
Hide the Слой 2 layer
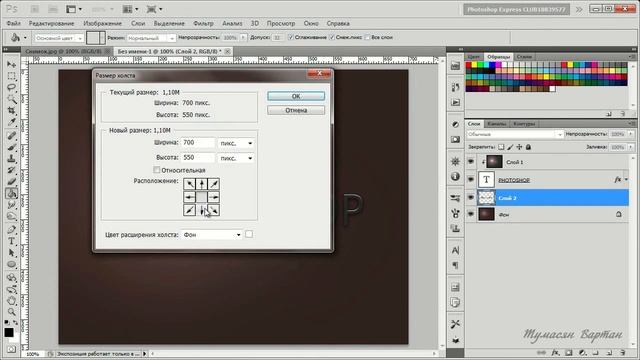[471, 198]
